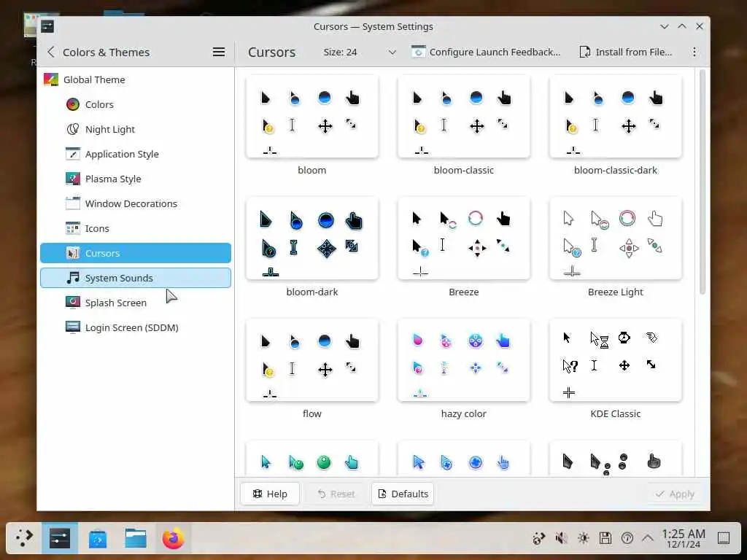The width and height of the screenshot is (747, 560).
Task: Open Application Style settings
Action: click(x=135, y=154)
